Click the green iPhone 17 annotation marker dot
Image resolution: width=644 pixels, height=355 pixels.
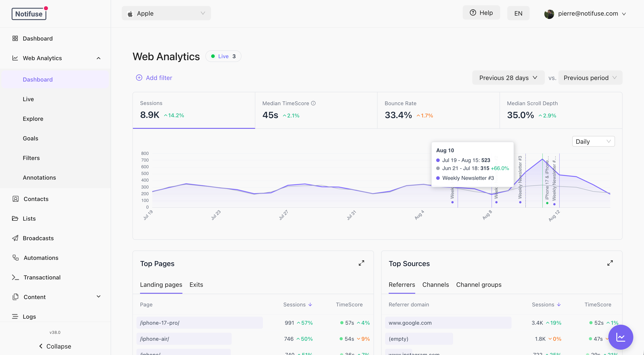547,203
